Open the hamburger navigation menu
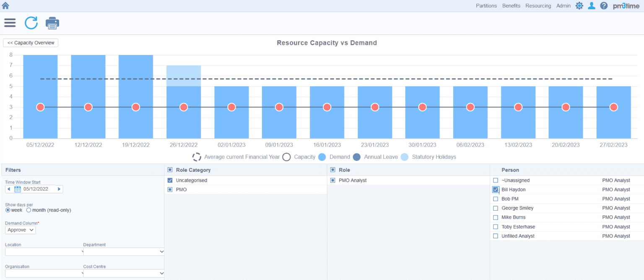 [x=10, y=23]
